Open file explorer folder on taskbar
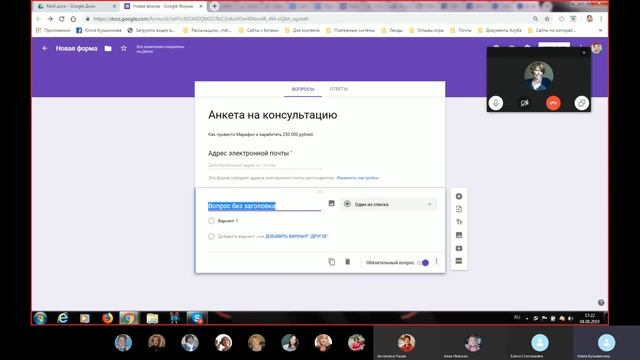The image size is (640, 360). pyautogui.click(x=152, y=318)
